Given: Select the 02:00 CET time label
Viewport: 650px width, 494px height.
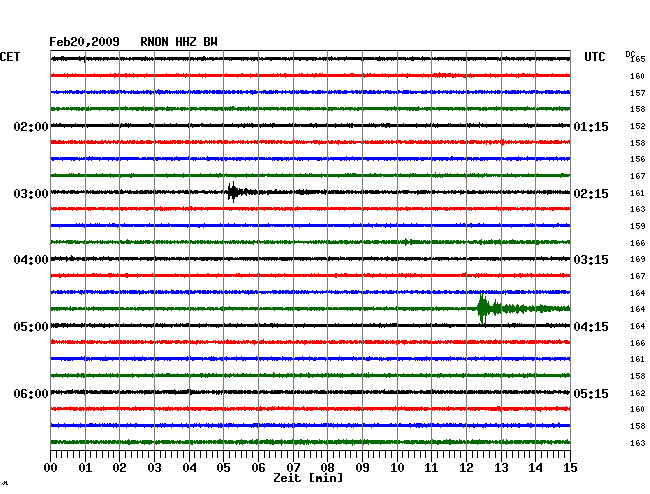Looking at the screenshot, I should pyautogui.click(x=31, y=126).
